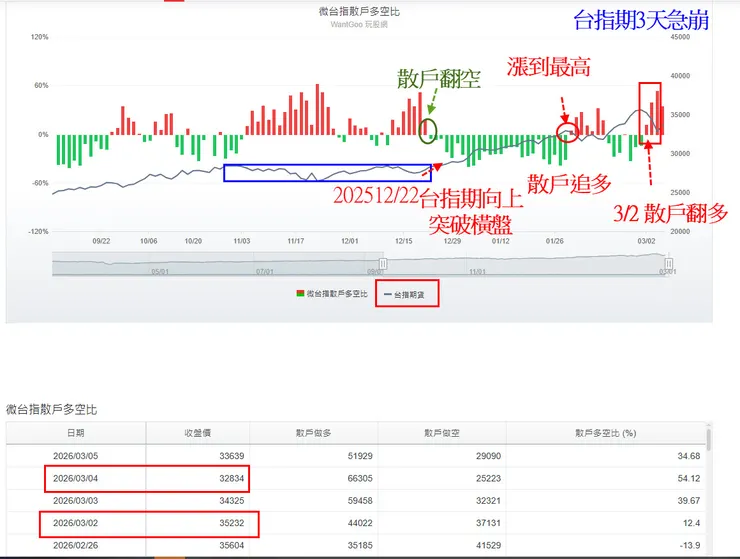Click the 09/22 x-axis date label
The width and height of the screenshot is (740, 559).
[101, 241]
